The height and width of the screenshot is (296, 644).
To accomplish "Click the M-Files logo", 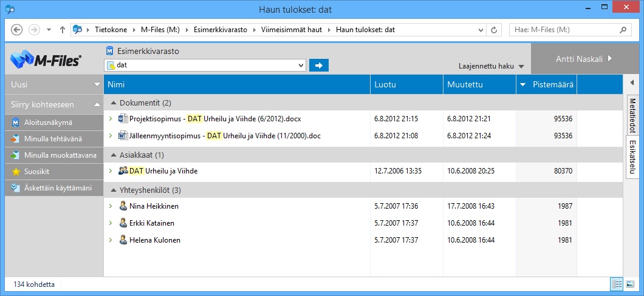I will coord(46,60).
